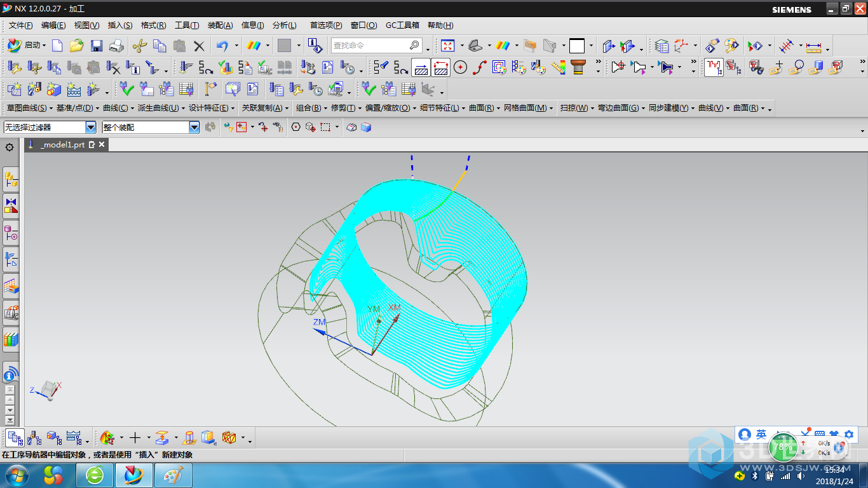Open the 分析(L) menu
The height and width of the screenshot is (488, 868).
pos(285,25)
